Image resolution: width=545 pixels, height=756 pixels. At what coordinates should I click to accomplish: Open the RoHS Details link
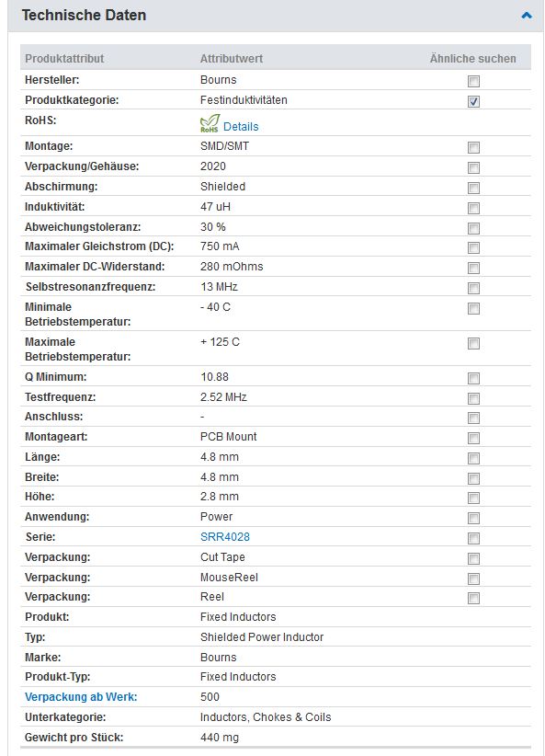pyautogui.click(x=241, y=126)
